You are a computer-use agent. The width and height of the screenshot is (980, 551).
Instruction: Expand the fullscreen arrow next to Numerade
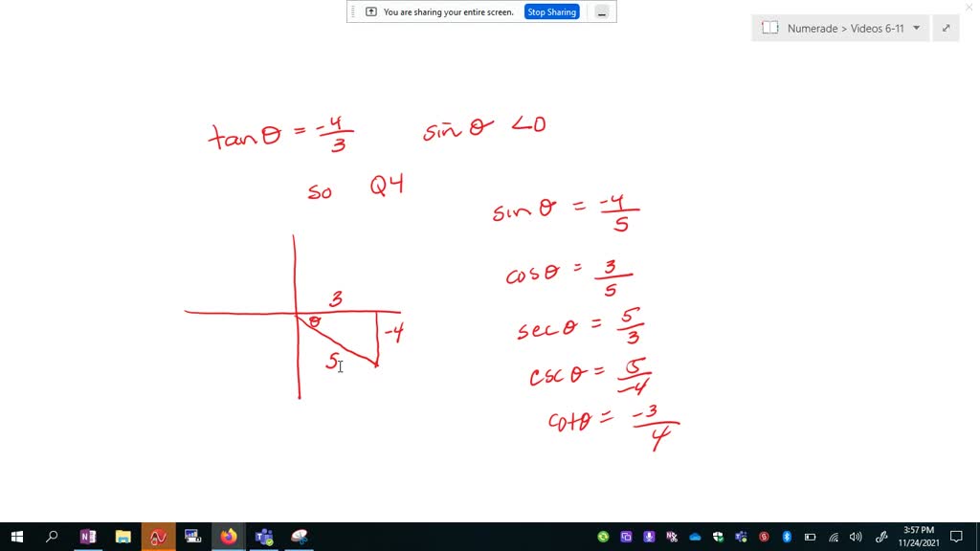pos(946,28)
